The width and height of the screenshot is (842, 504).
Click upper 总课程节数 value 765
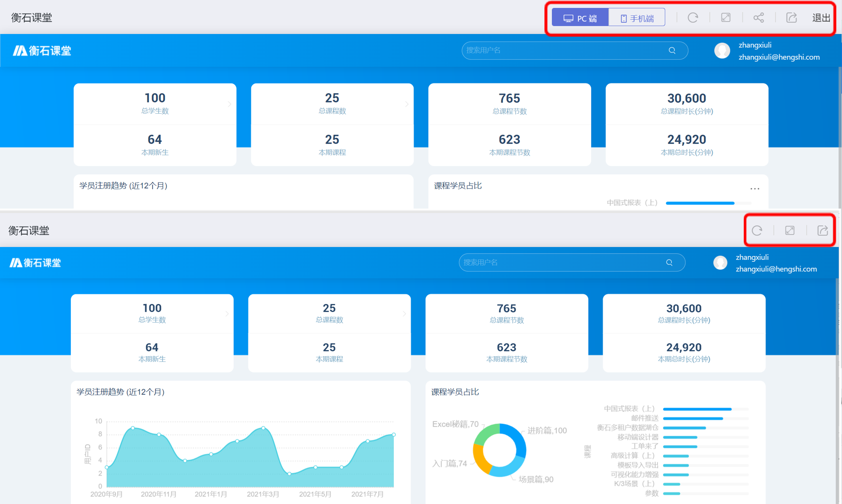click(x=509, y=98)
